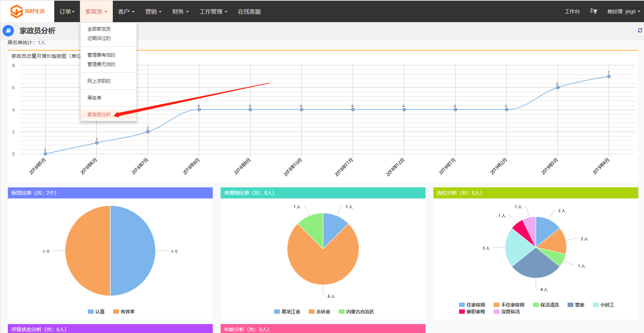Click the 吉好生活 logo
Screen dimensions: 644x333
(27, 11)
